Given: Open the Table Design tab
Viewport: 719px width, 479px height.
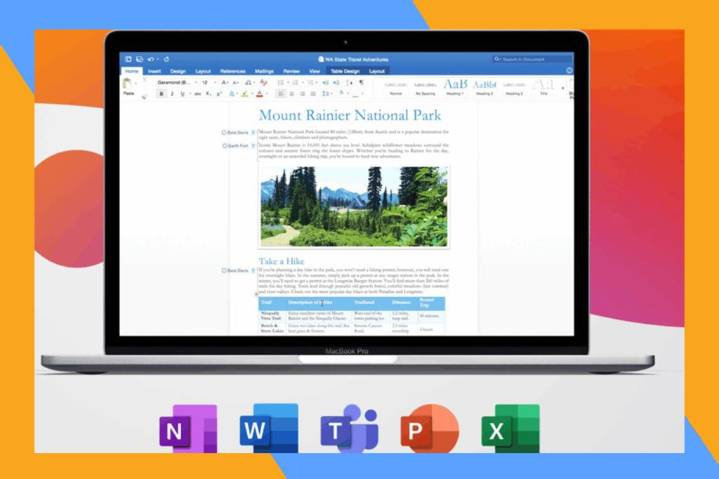Looking at the screenshot, I should (345, 71).
